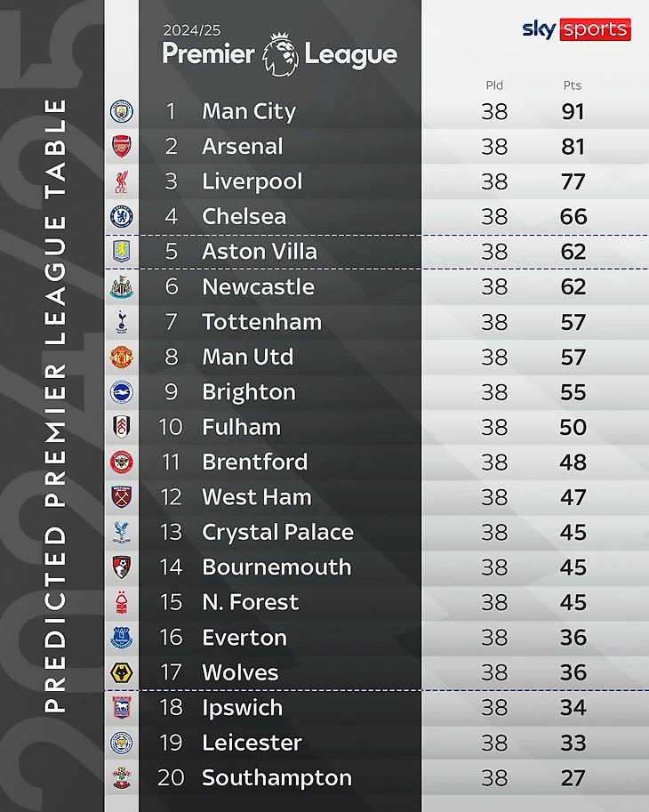
Task: Click the Pld column header
Action: (494, 85)
